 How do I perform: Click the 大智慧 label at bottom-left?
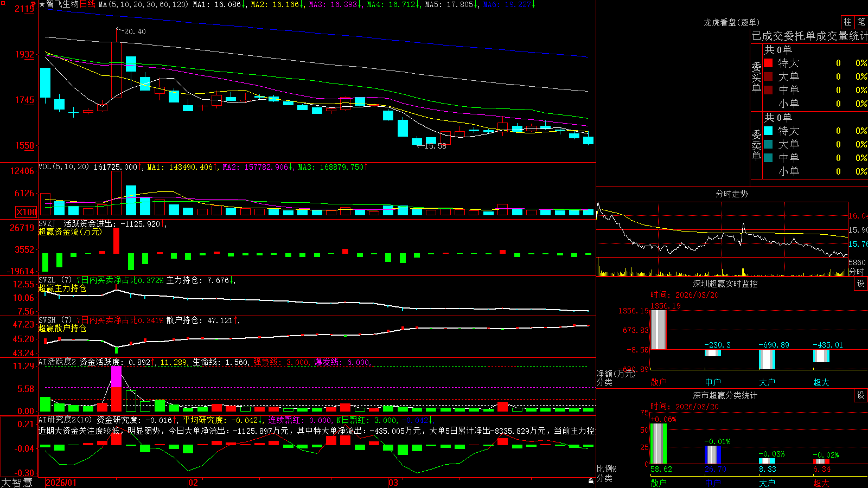[17, 483]
